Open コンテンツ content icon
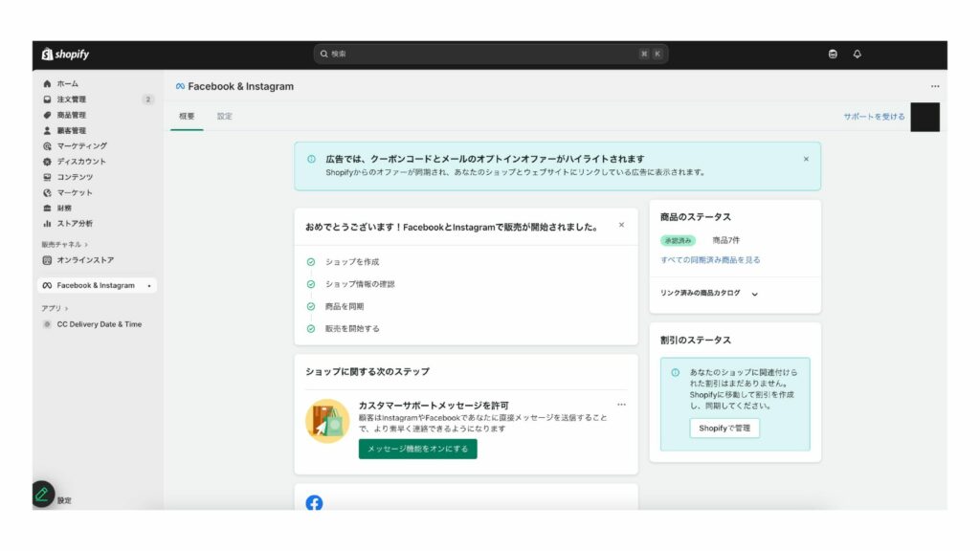Viewport: 980px width, 551px height. coord(47,177)
